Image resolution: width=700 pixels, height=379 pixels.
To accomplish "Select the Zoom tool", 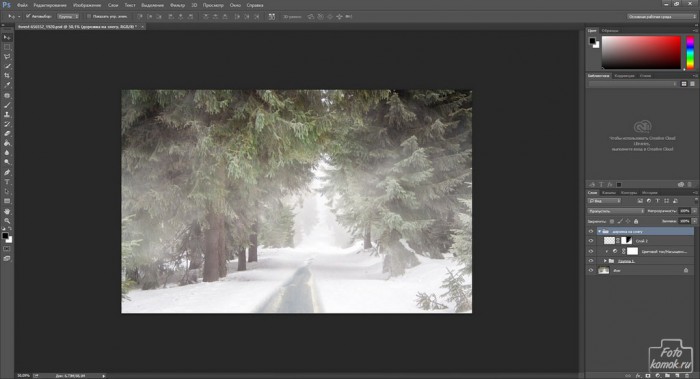I will click(7, 221).
